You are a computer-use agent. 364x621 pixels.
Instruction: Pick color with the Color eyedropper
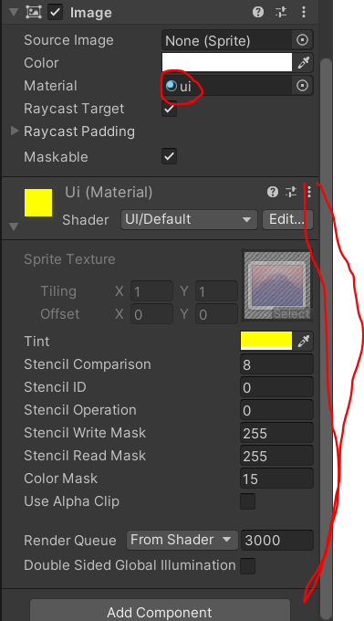pyautogui.click(x=304, y=63)
